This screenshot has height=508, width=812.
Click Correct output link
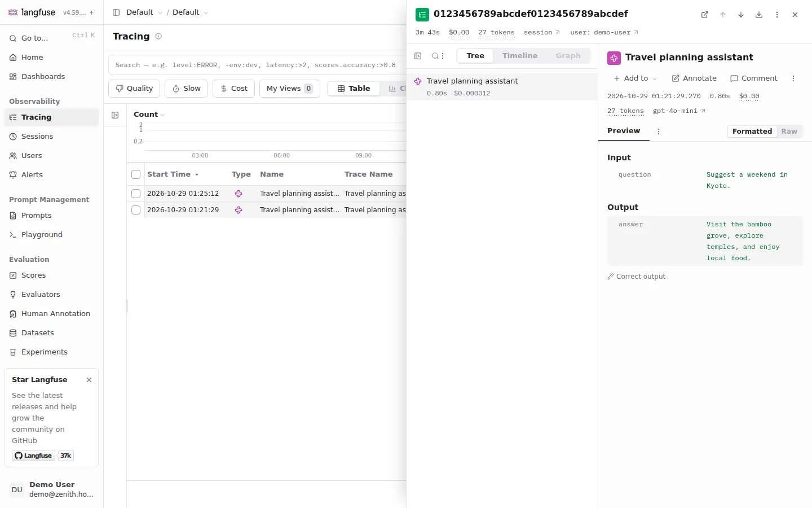tap(637, 277)
